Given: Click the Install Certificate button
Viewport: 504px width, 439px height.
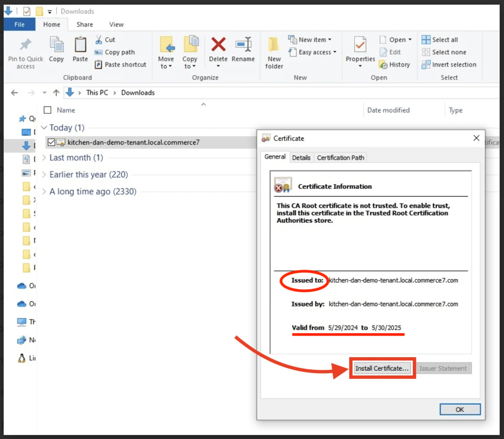Looking at the screenshot, I should tap(382, 368).
